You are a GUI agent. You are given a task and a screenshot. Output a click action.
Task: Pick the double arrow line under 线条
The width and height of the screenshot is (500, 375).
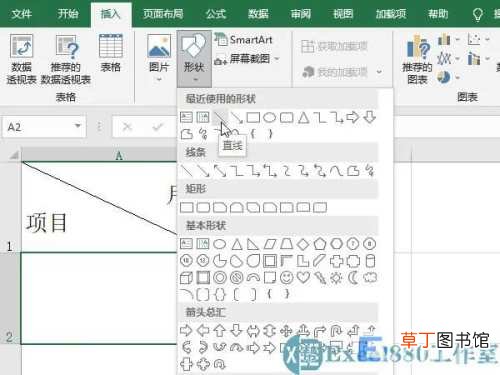(x=220, y=171)
